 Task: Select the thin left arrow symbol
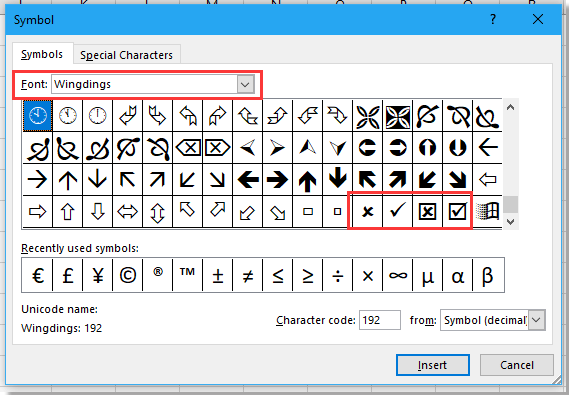(x=488, y=148)
